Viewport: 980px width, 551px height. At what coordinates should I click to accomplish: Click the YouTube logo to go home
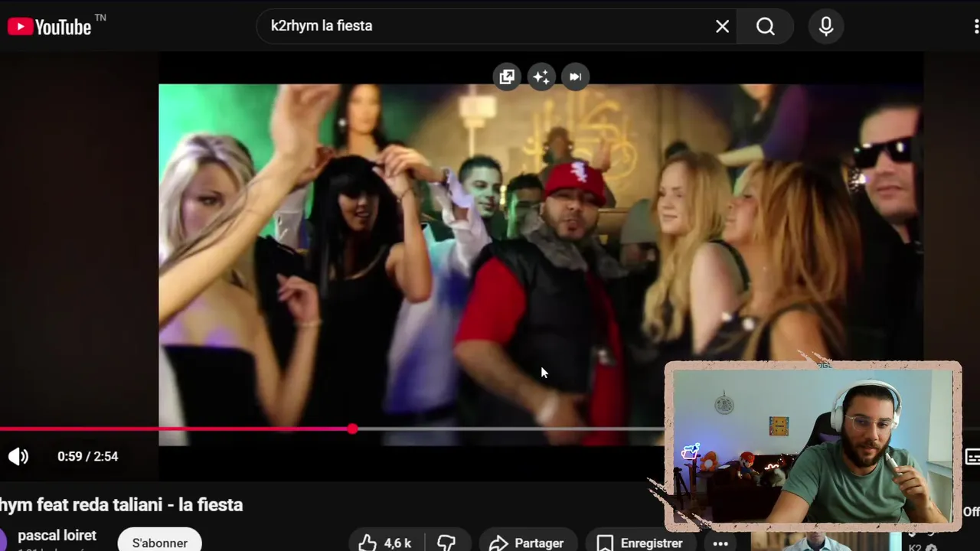tap(50, 27)
